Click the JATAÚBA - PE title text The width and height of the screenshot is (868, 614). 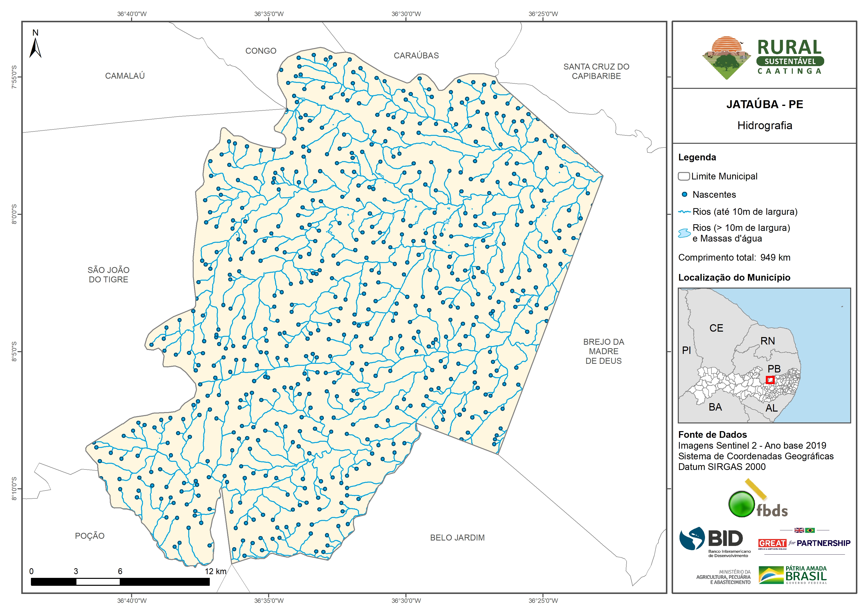click(x=764, y=104)
